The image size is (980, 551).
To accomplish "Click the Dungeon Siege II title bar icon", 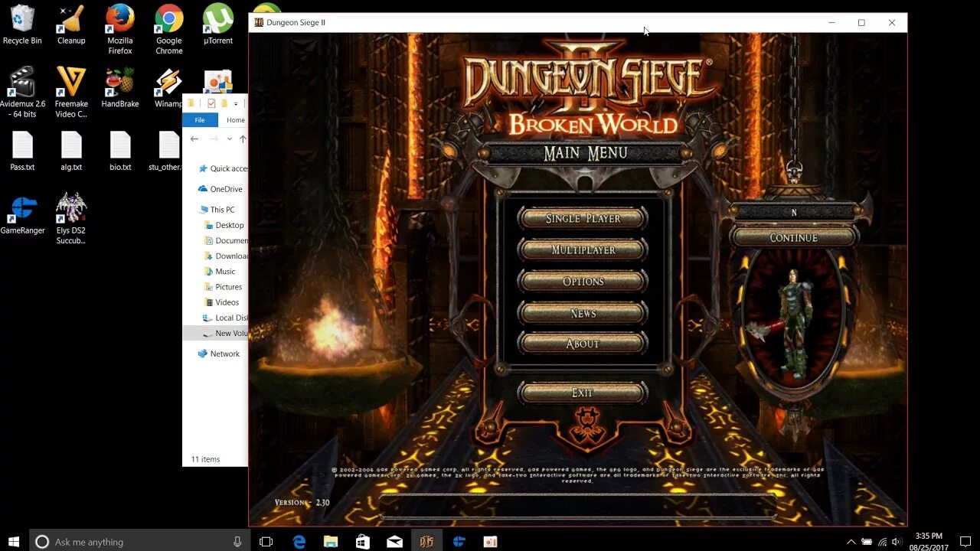I will click(259, 22).
